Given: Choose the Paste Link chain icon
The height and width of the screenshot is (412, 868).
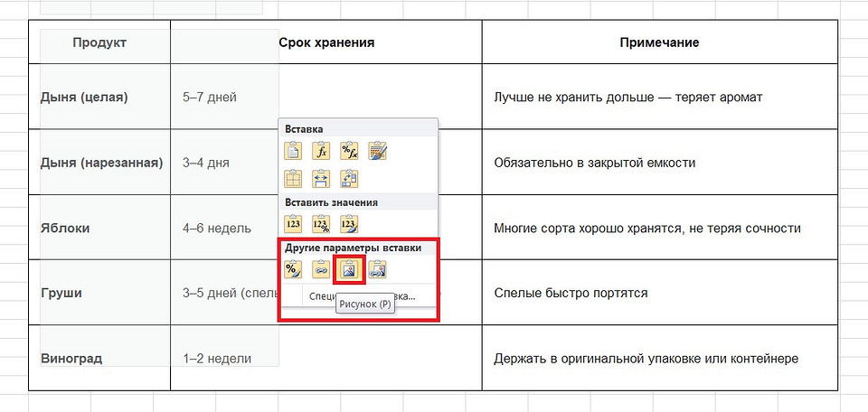Looking at the screenshot, I should (321, 269).
